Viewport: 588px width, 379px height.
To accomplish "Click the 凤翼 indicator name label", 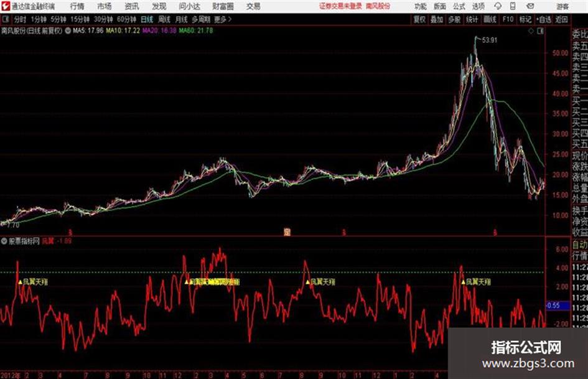I will coord(48,241).
